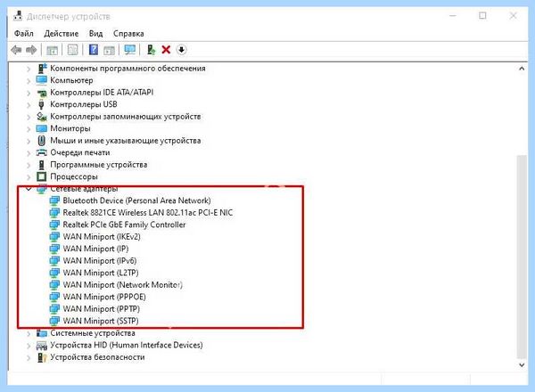Viewport: 535px width, 392px height.
Task: Select Bluetooth Device (Personal Area Network)
Action: 136,200
